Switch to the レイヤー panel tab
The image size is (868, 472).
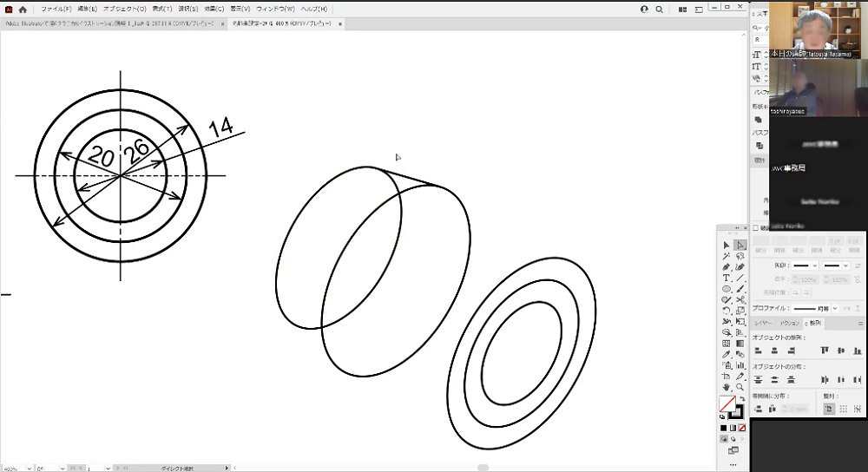[765, 323]
